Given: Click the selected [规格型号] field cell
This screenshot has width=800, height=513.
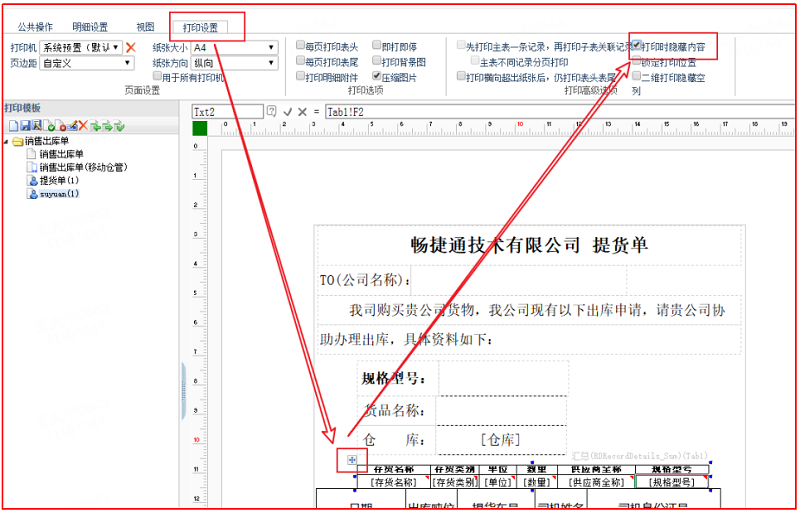Looking at the screenshot, I should pos(672,481).
